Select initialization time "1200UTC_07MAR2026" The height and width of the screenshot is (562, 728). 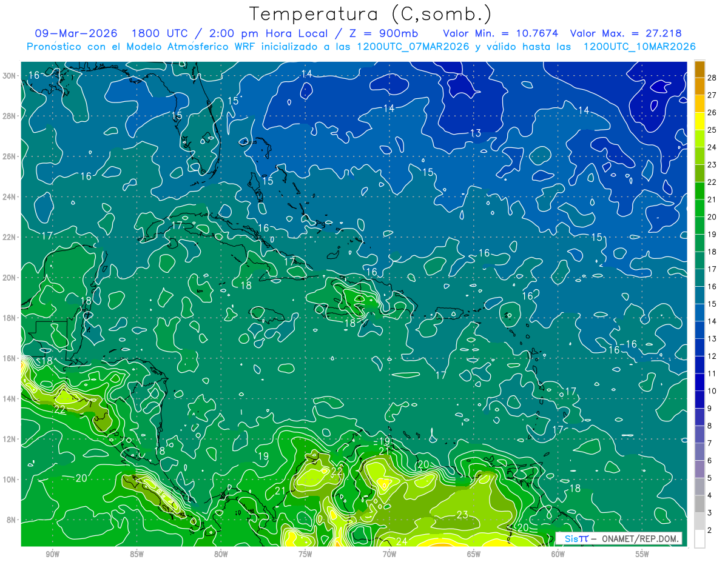[414, 47]
